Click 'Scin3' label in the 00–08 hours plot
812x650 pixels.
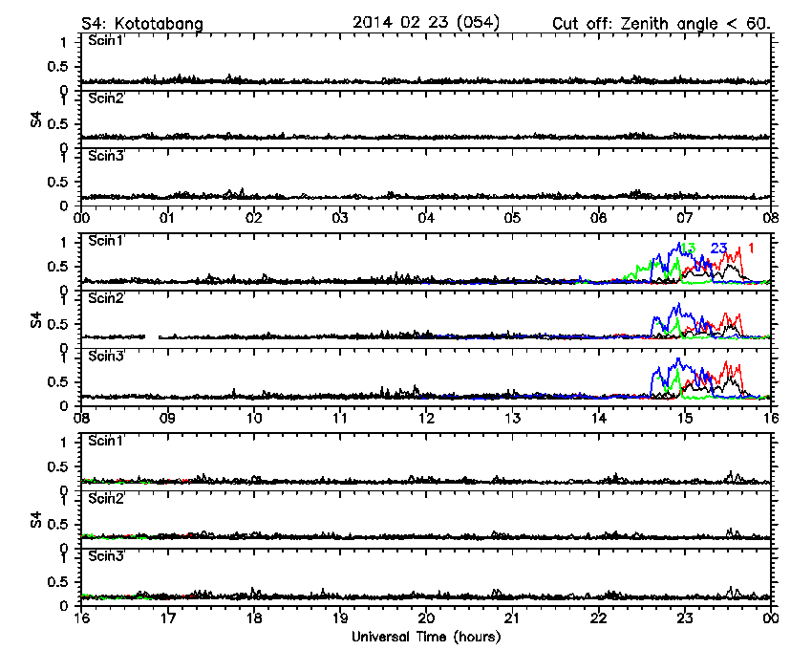tap(106, 156)
